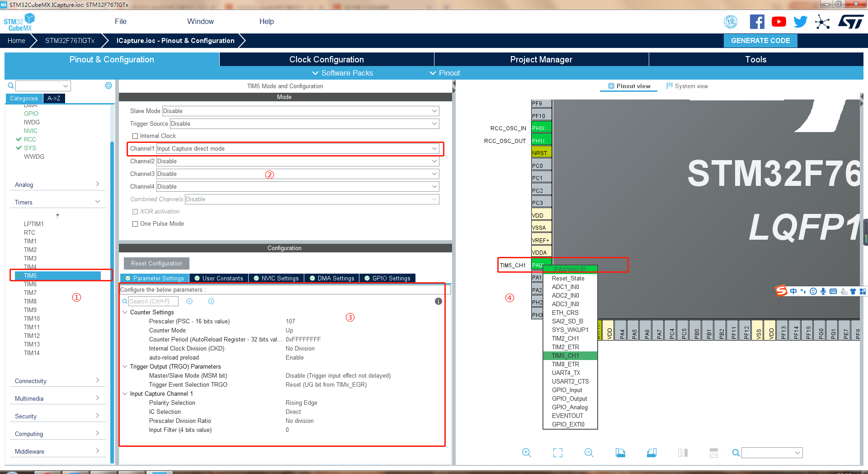Click the GENERATE CODE button
Viewport: 868px width, 474px height.
[x=760, y=41]
